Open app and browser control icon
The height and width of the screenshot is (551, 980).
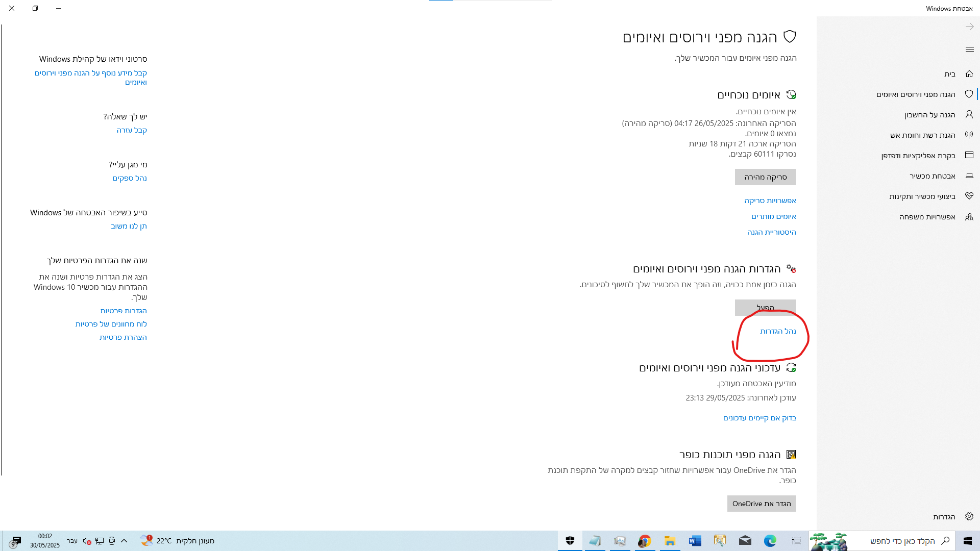click(x=969, y=155)
